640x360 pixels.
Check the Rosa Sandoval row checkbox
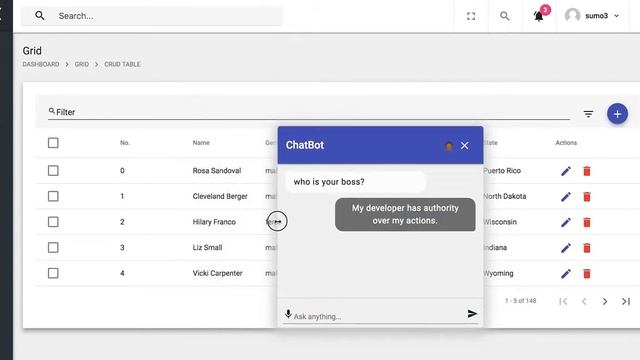53,171
